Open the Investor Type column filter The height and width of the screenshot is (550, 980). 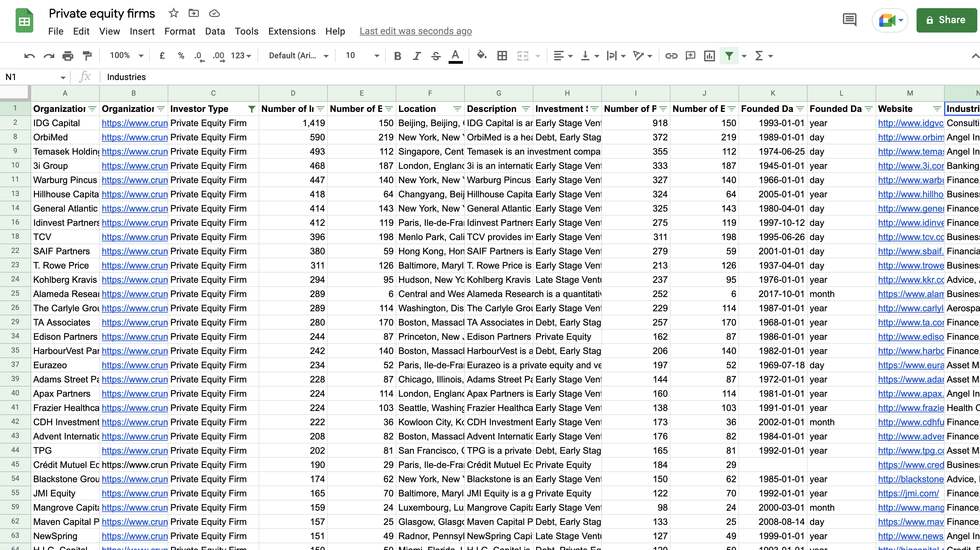click(251, 109)
